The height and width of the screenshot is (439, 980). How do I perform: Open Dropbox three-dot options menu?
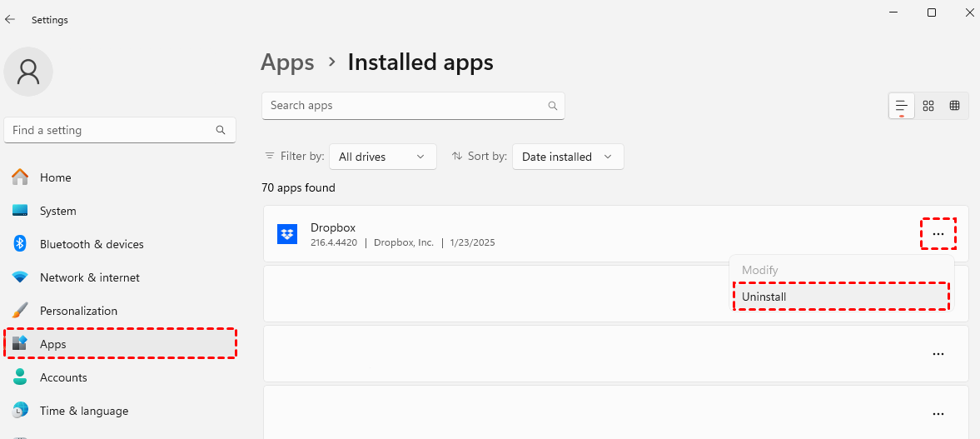click(x=938, y=234)
